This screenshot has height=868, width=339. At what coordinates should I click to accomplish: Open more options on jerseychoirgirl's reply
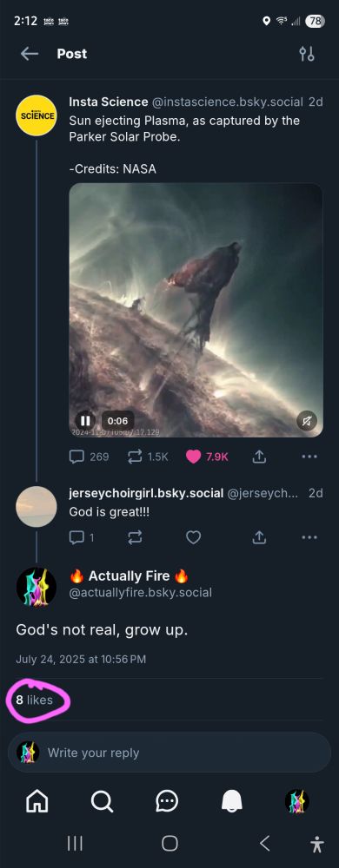tap(309, 537)
